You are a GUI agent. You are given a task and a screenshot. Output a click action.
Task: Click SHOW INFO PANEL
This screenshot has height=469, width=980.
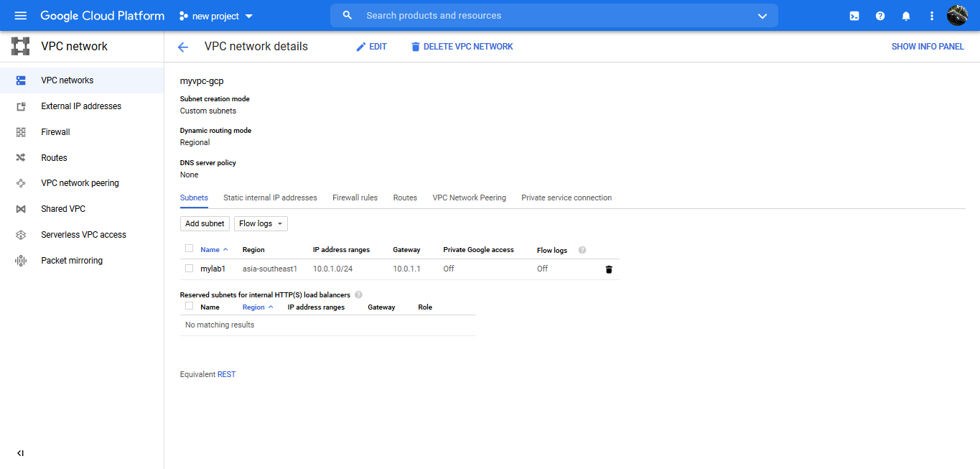click(x=928, y=47)
